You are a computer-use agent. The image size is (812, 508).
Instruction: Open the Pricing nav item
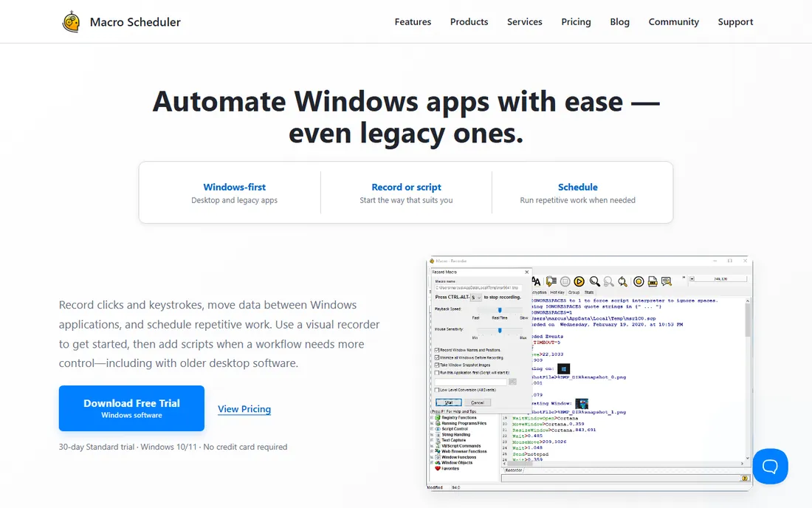(x=576, y=21)
